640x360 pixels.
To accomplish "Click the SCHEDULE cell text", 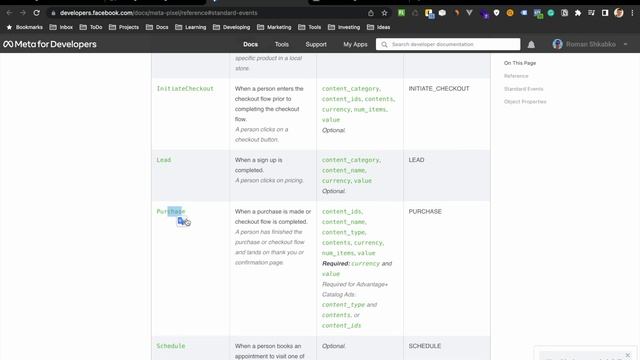I will pos(425,346).
